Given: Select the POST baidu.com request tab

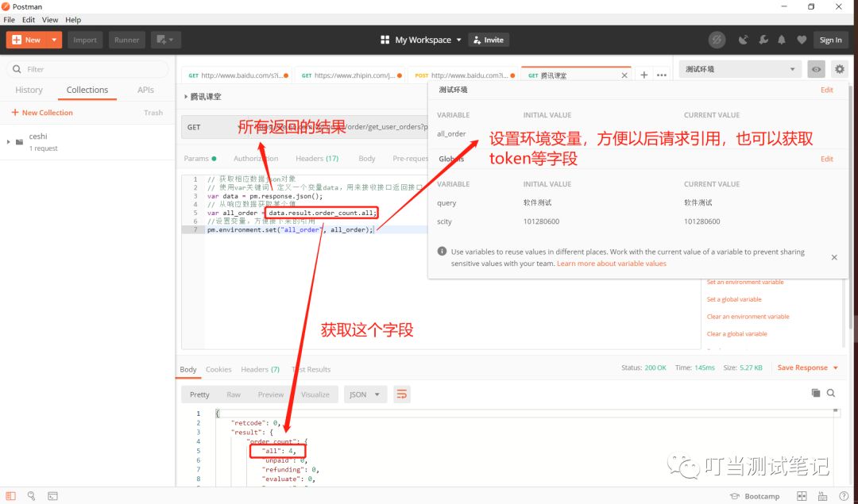Looking at the screenshot, I should click(464, 75).
